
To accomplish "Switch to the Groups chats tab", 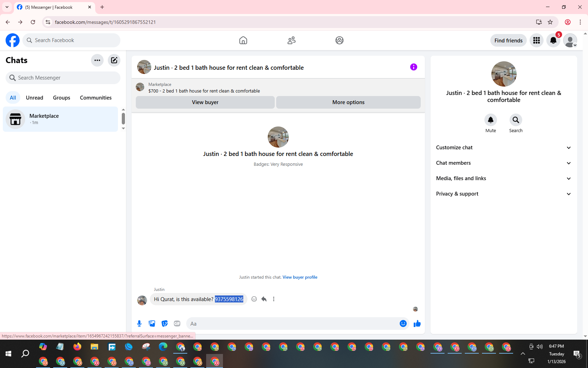I will pos(62,98).
